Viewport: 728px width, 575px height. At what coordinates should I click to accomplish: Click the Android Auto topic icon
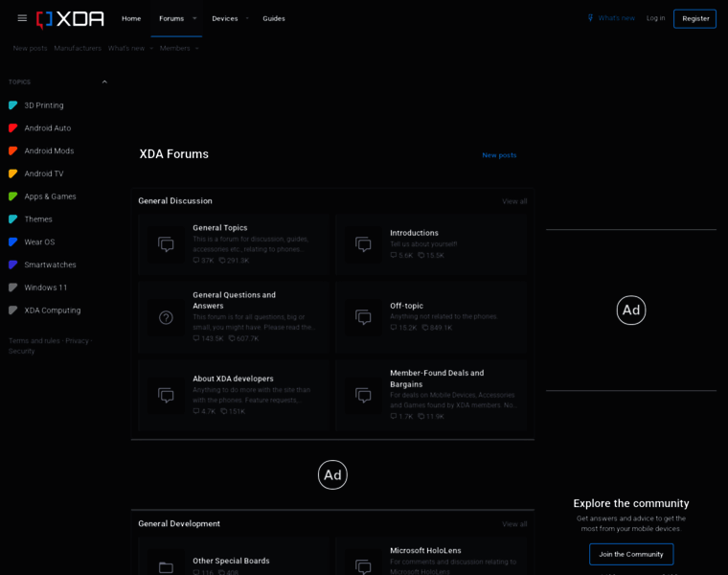13,128
